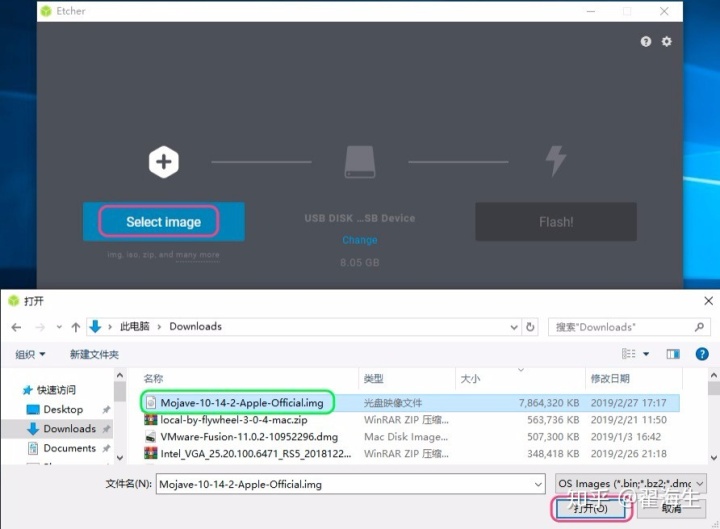Image resolution: width=720 pixels, height=529 pixels.
Task: Click the Downloads arrow icon in address bar
Action: (95, 326)
